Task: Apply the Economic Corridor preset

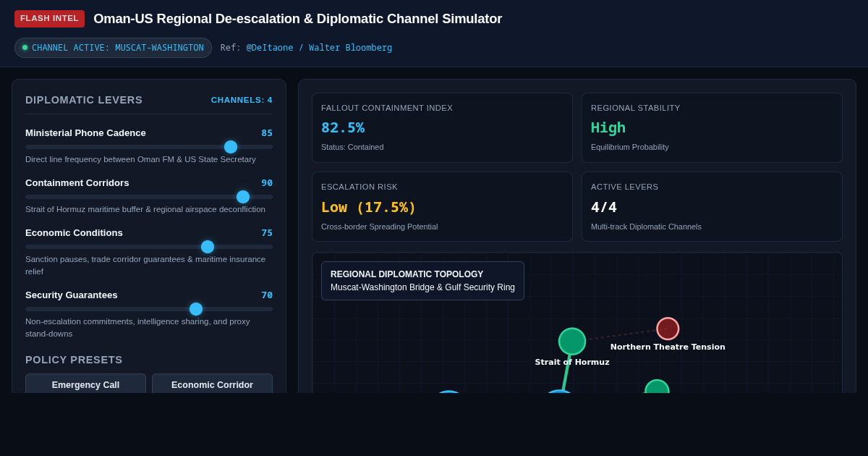Action: pyautogui.click(x=212, y=384)
